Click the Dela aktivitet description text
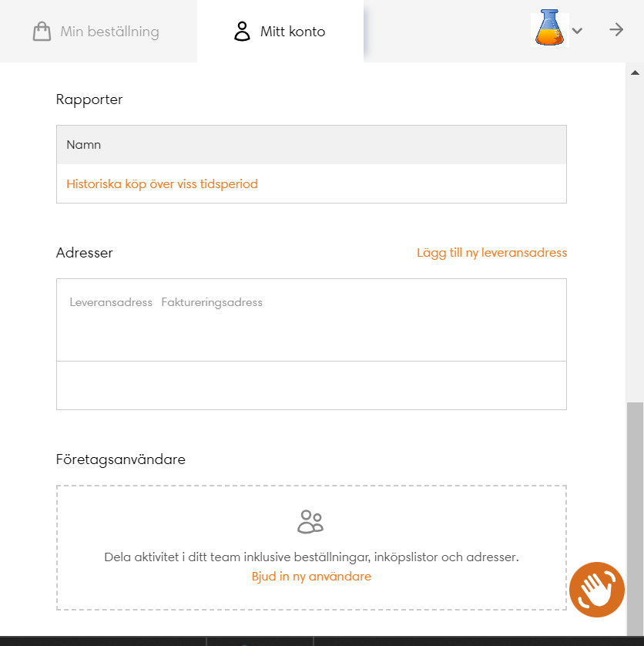The height and width of the screenshot is (646, 644). point(311,557)
